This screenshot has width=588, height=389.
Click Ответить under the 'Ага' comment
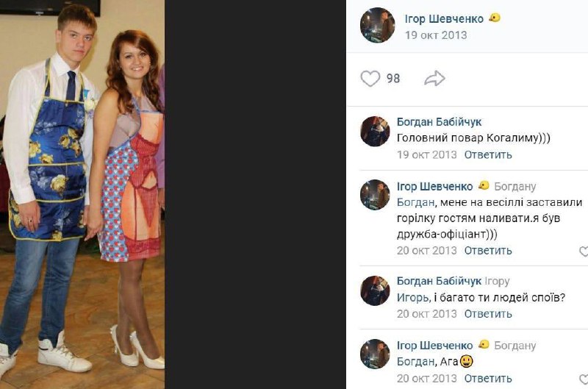(x=488, y=378)
